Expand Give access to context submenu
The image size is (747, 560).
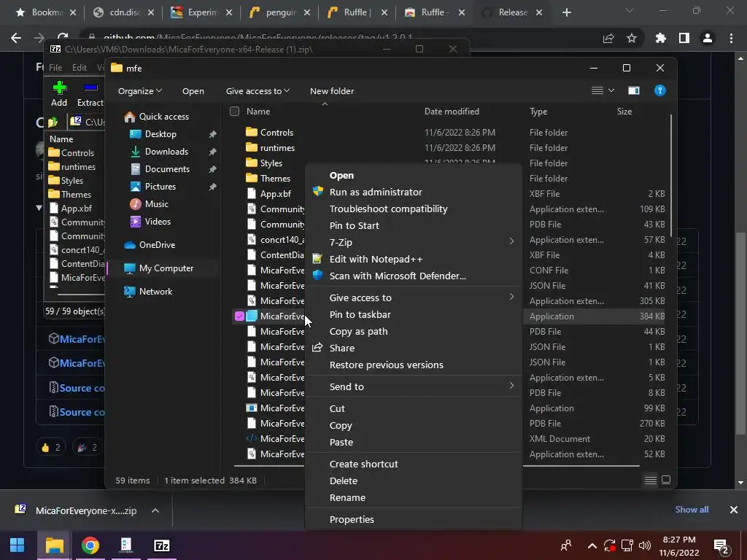413,297
